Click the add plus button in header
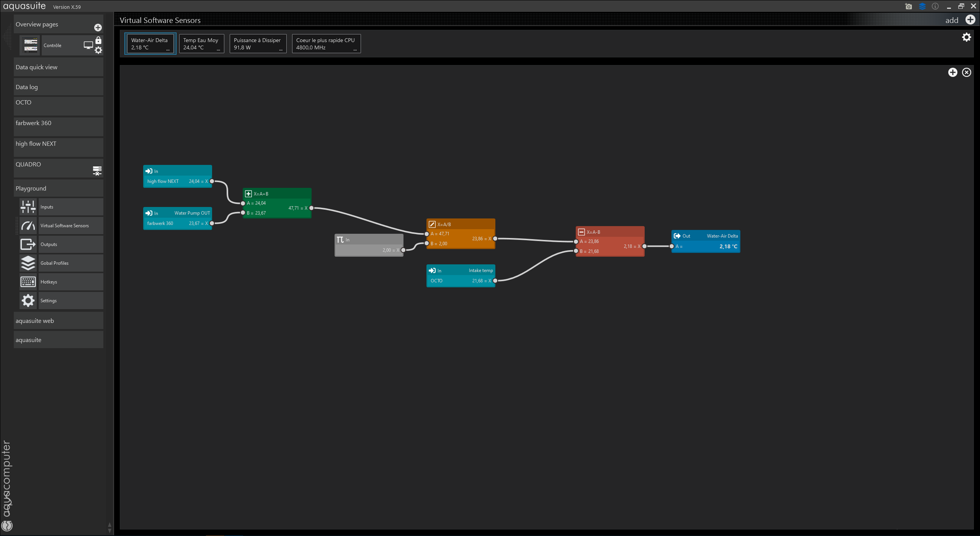Viewport: 980px width, 536px height. click(x=970, y=20)
